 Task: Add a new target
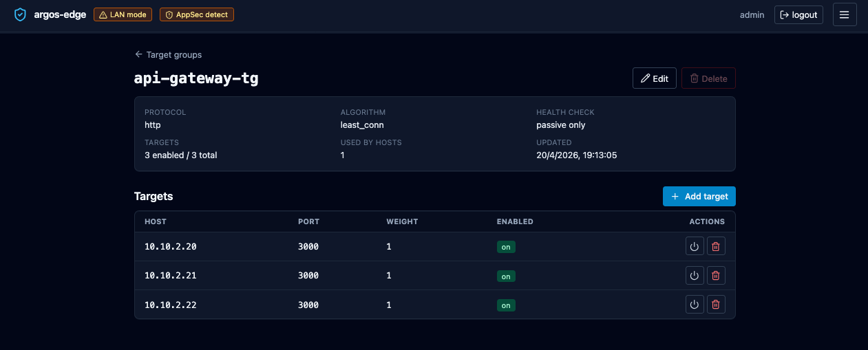point(699,196)
